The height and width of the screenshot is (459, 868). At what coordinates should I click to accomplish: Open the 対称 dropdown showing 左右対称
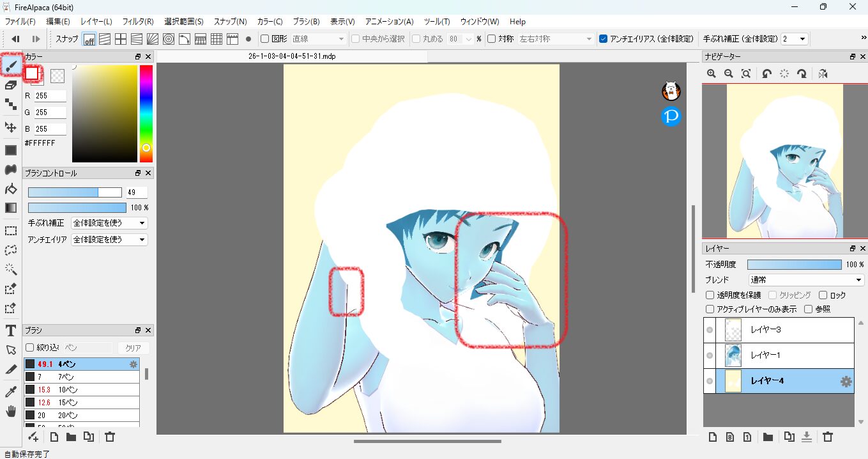coord(556,39)
